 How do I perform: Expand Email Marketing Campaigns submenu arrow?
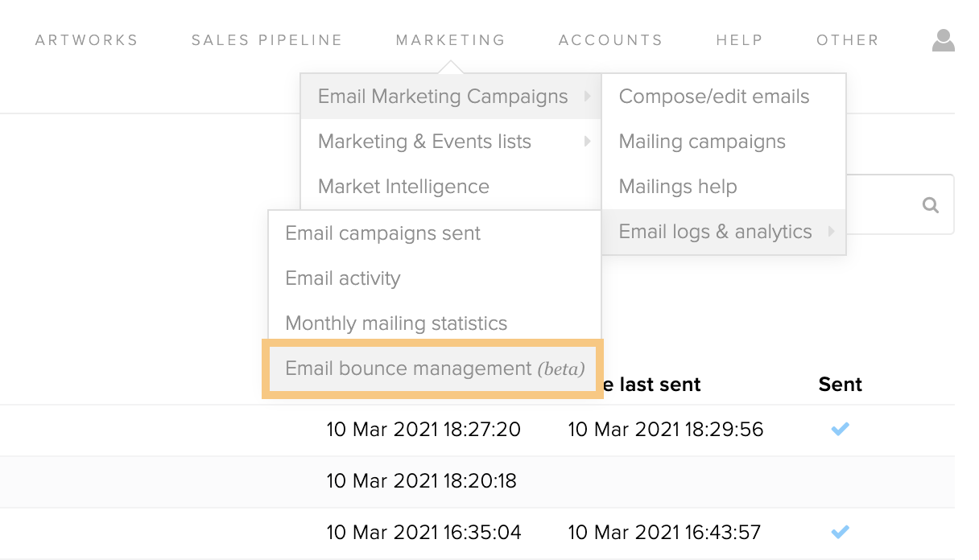[x=588, y=97]
